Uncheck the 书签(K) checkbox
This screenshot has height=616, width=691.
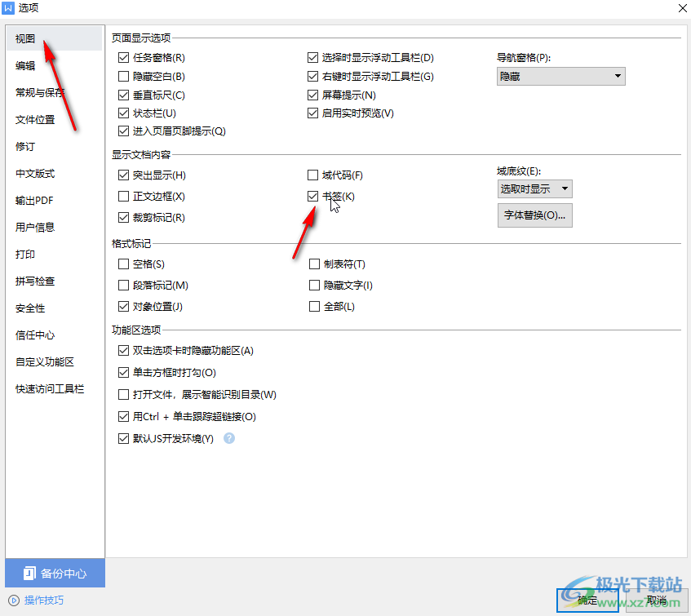pos(313,197)
